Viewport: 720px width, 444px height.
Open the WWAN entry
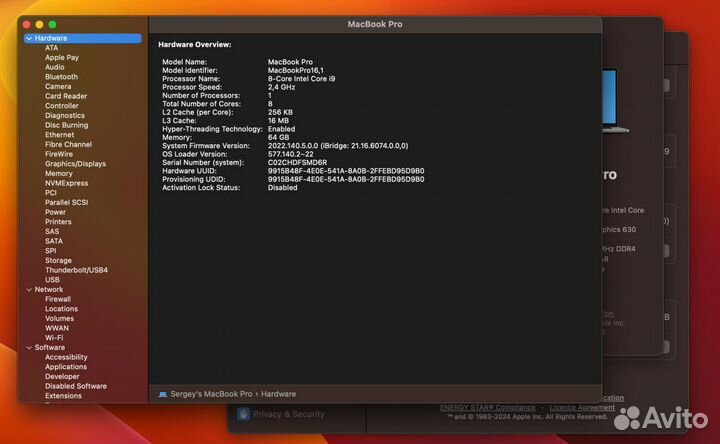coord(57,328)
